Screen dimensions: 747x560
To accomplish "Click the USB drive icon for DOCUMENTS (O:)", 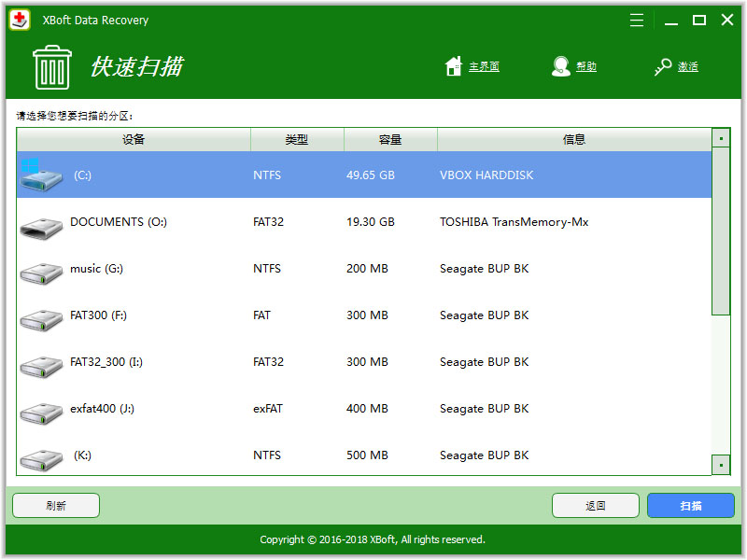I will [x=41, y=228].
